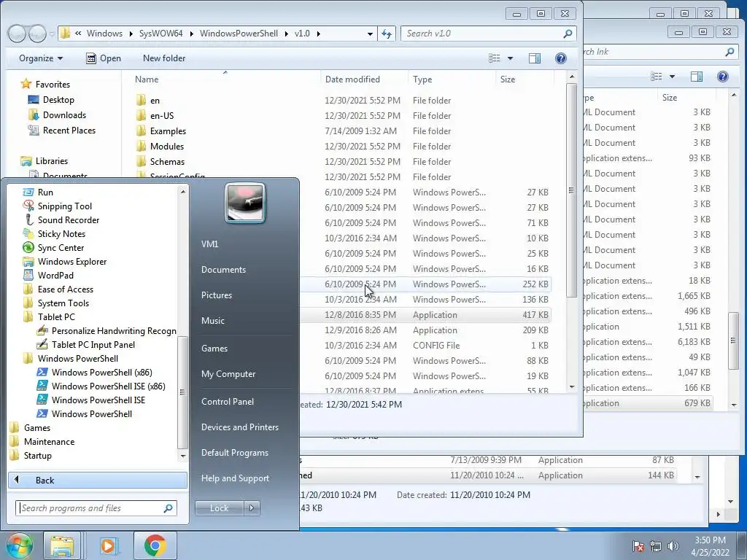Viewport: 747px width, 560px height.
Task: Click user account picture in Start menu
Action: 245,203
